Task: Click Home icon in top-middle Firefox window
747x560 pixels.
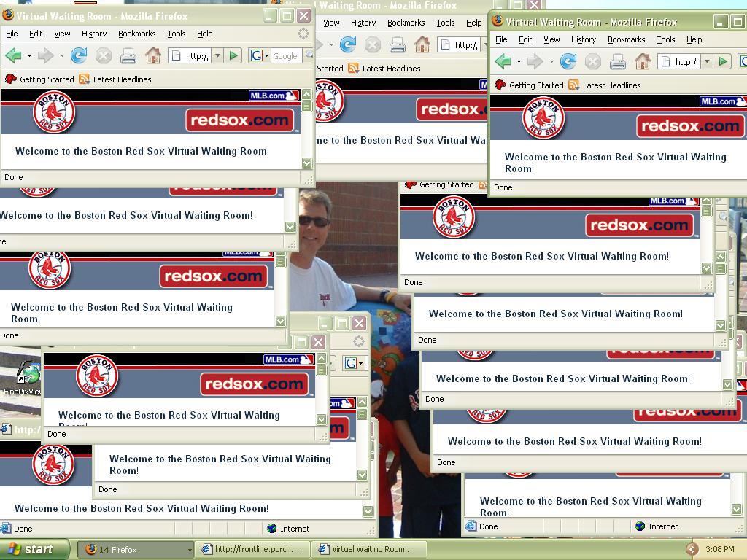Action: [x=422, y=44]
